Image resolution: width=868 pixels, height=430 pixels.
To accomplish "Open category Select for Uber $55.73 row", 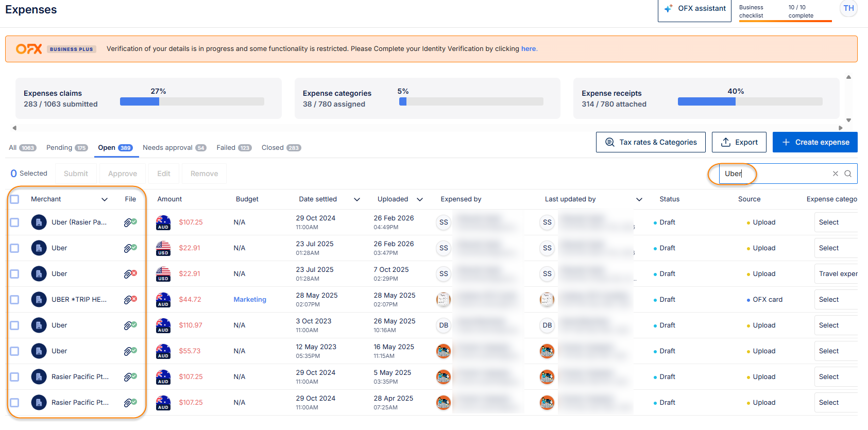I will 836,351.
